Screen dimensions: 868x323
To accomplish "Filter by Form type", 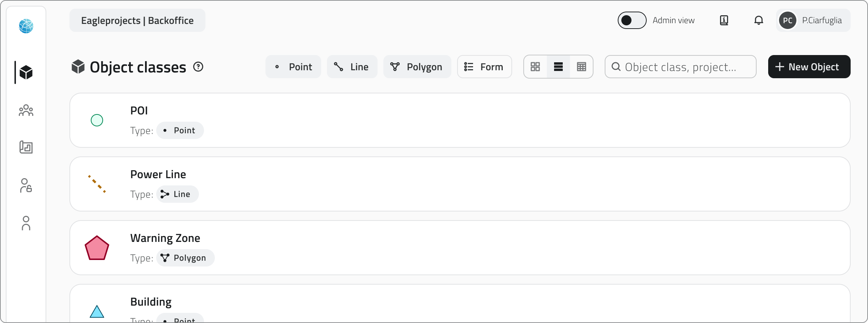I will 484,67.
